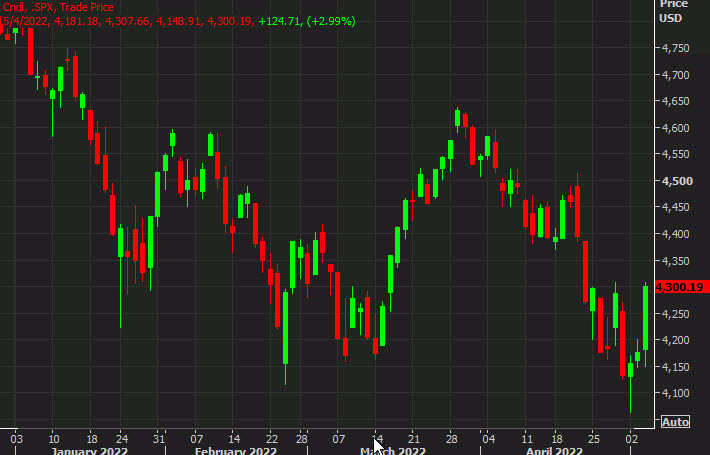
Task: Click the 4,181.18 open value in the header
Action: (x=77, y=21)
